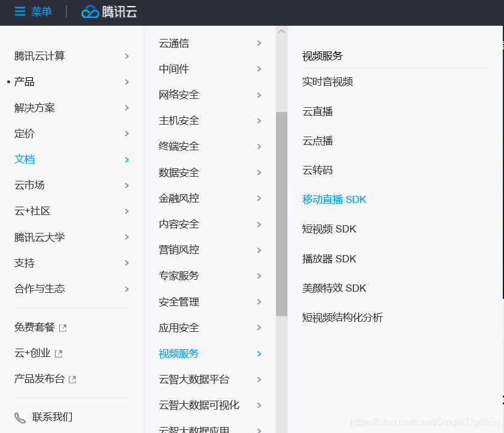This screenshot has height=433, width=504.
Task: Open 美颜特效 SDK link
Action: [334, 288]
